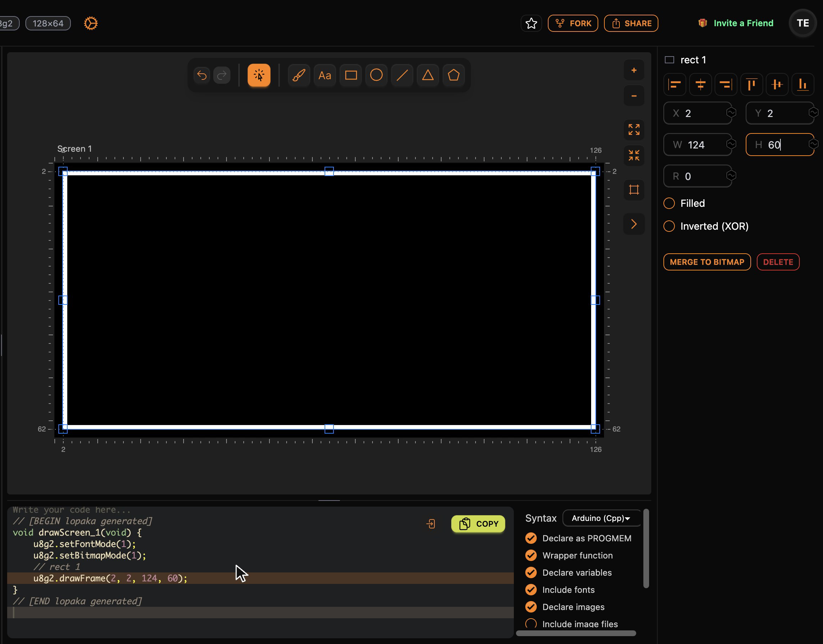
Task: Open the TE user avatar menu
Action: 803,23
